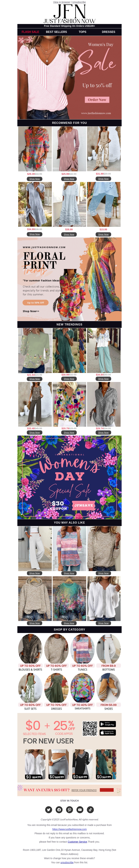Click the Up to 50% Off floral button
Viewport: 139px width, 868px height.
click(x=35, y=303)
